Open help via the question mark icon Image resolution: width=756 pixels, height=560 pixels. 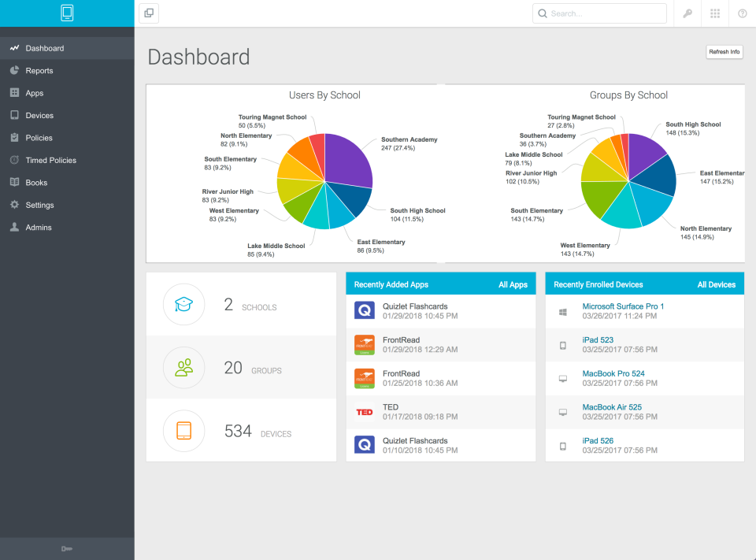[x=741, y=13]
